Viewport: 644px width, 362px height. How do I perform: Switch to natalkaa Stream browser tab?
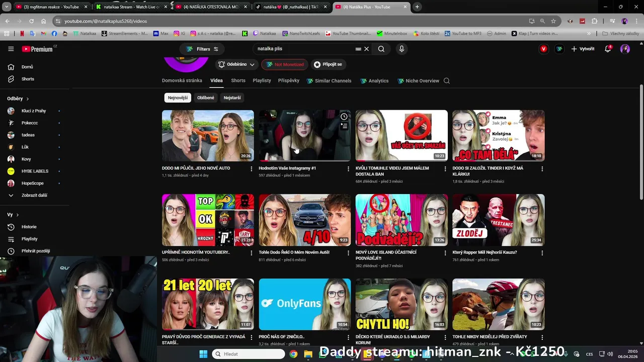click(x=131, y=7)
